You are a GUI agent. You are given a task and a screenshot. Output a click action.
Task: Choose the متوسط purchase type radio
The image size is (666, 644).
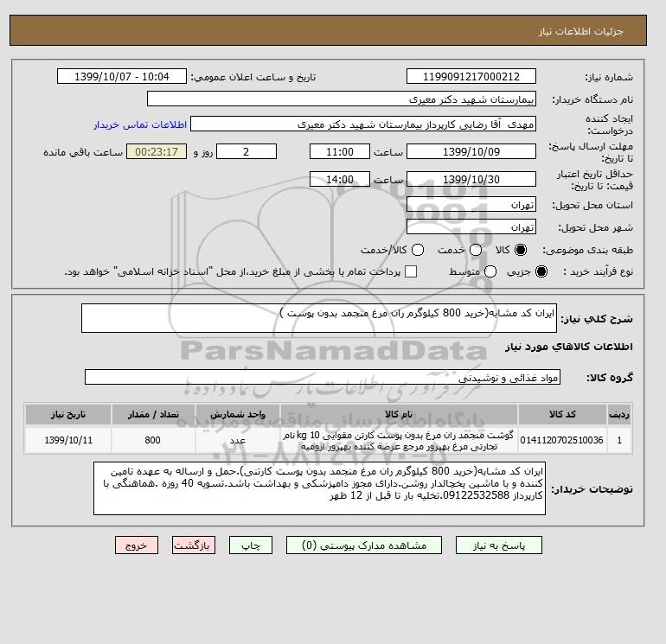pos(490,271)
